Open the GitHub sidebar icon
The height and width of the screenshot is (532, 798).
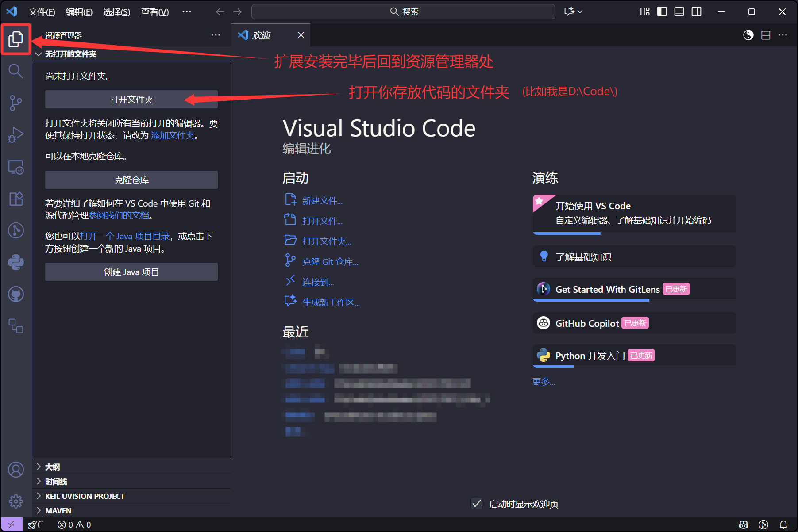[x=16, y=294]
